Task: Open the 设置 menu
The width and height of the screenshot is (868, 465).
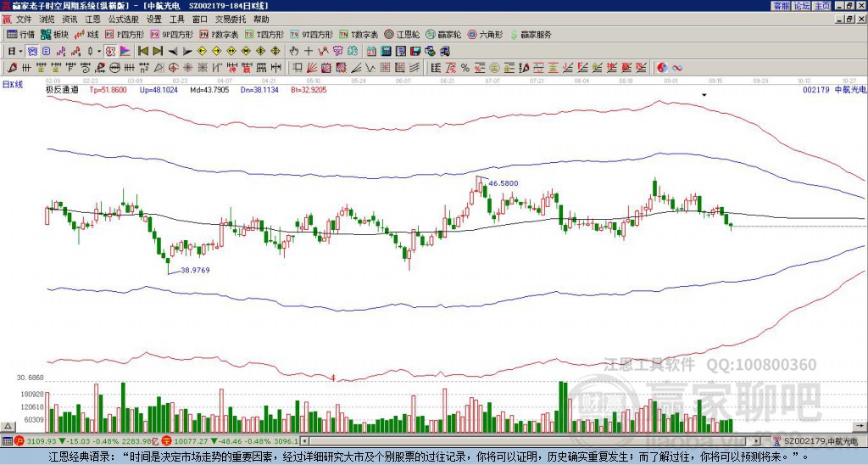Action: click(x=154, y=20)
